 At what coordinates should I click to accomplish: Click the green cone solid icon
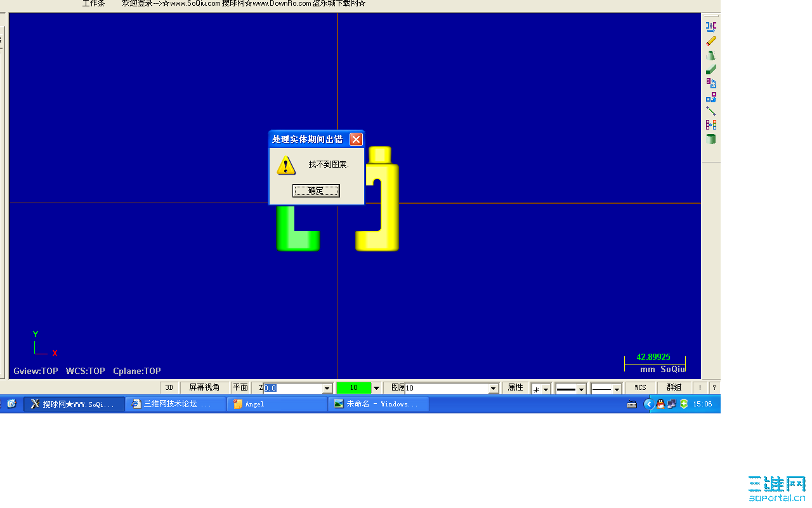tap(711, 55)
